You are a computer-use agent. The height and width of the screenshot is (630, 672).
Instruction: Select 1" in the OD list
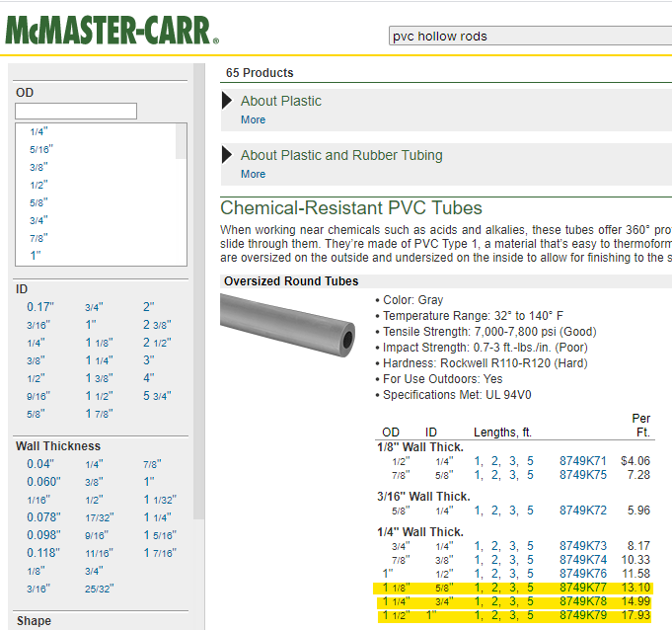[x=36, y=256]
